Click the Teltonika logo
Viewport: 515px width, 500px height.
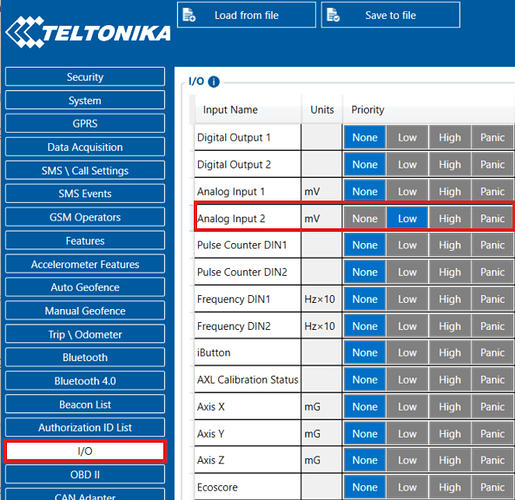tap(88, 32)
